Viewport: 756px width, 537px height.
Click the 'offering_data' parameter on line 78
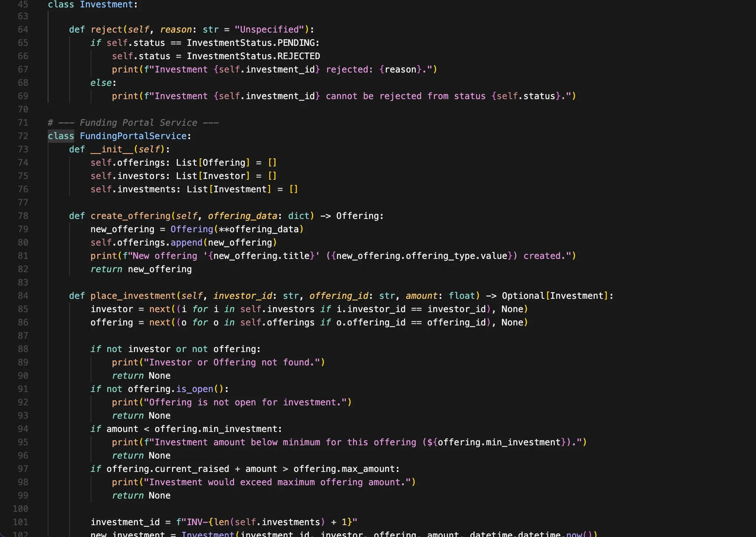[x=243, y=216]
